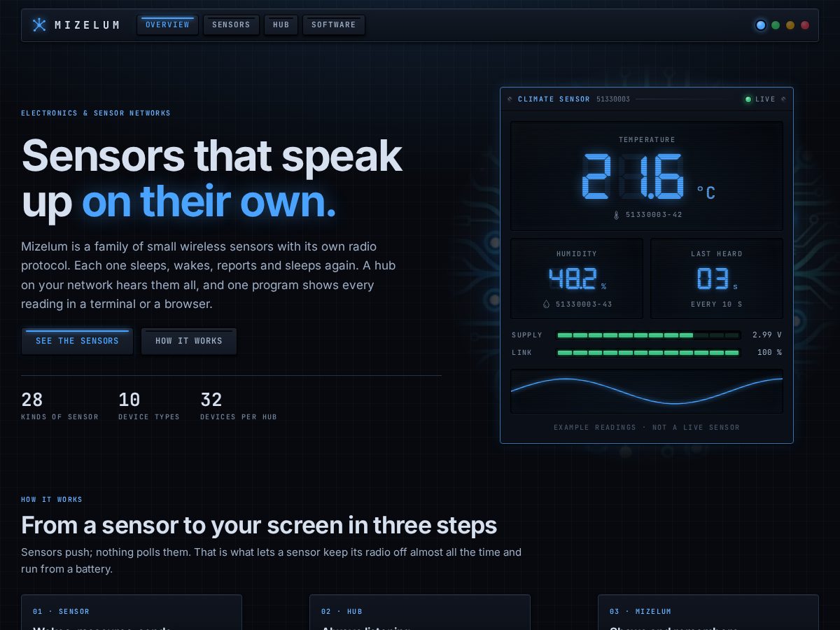Click the 51330003-42 channel ID
Image resolution: width=840 pixels, height=630 pixels.
tap(654, 215)
